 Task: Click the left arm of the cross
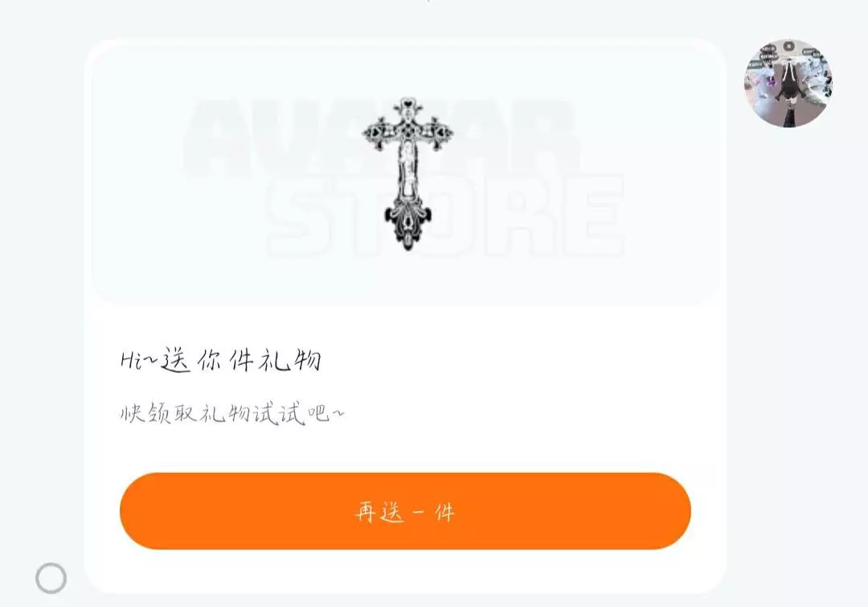pos(379,133)
